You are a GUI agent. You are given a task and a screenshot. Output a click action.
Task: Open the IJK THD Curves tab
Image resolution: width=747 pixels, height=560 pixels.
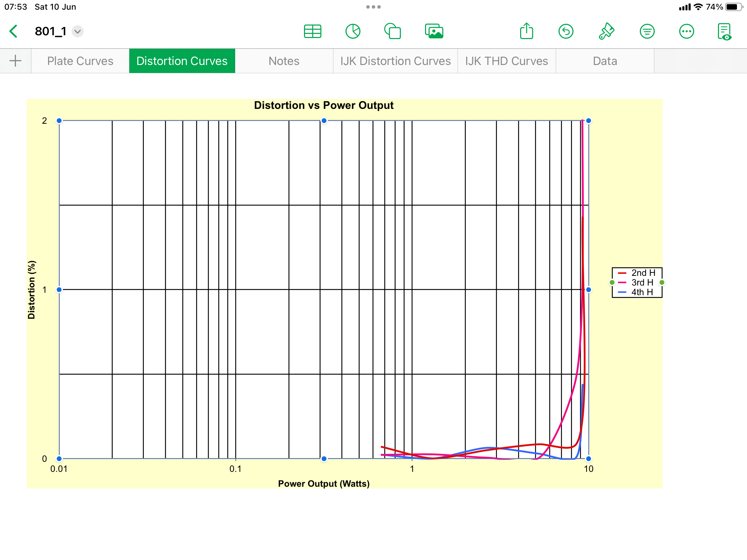[x=507, y=61]
